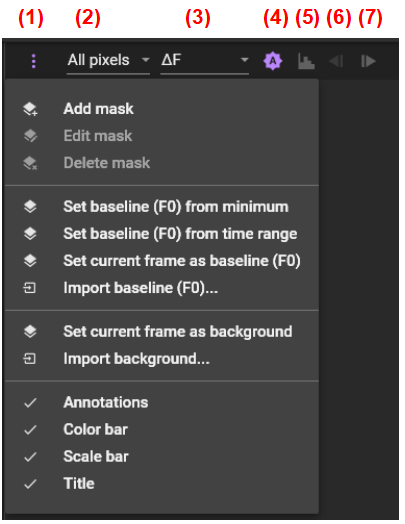
Task: Click the Import baseline arrow icon
Action: [x=29, y=288]
